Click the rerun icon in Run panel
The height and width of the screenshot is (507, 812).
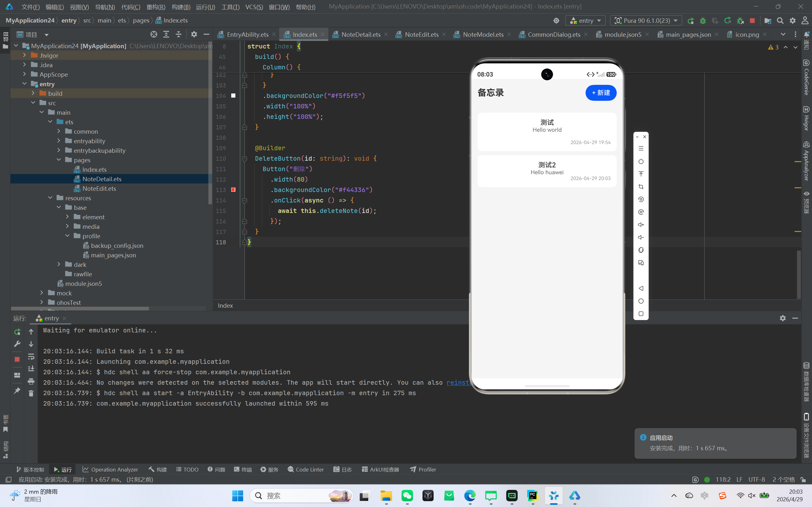pos(17,332)
